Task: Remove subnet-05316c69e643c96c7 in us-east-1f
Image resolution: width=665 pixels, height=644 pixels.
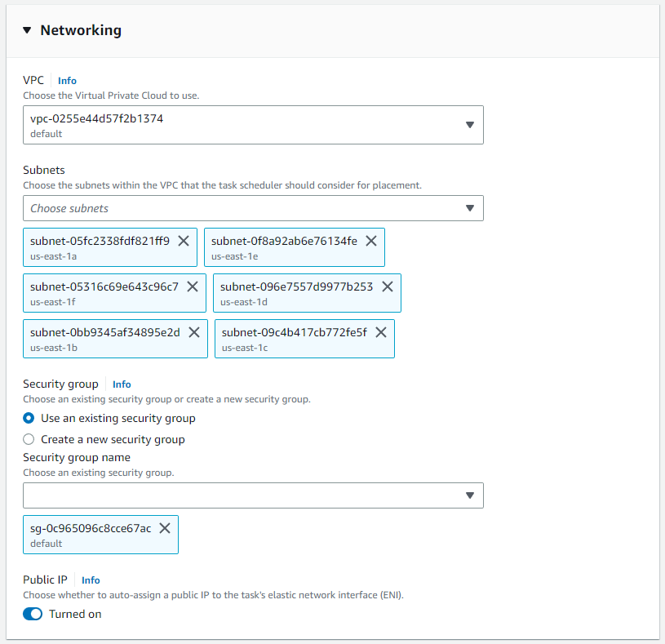Action: tap(193, 286)
